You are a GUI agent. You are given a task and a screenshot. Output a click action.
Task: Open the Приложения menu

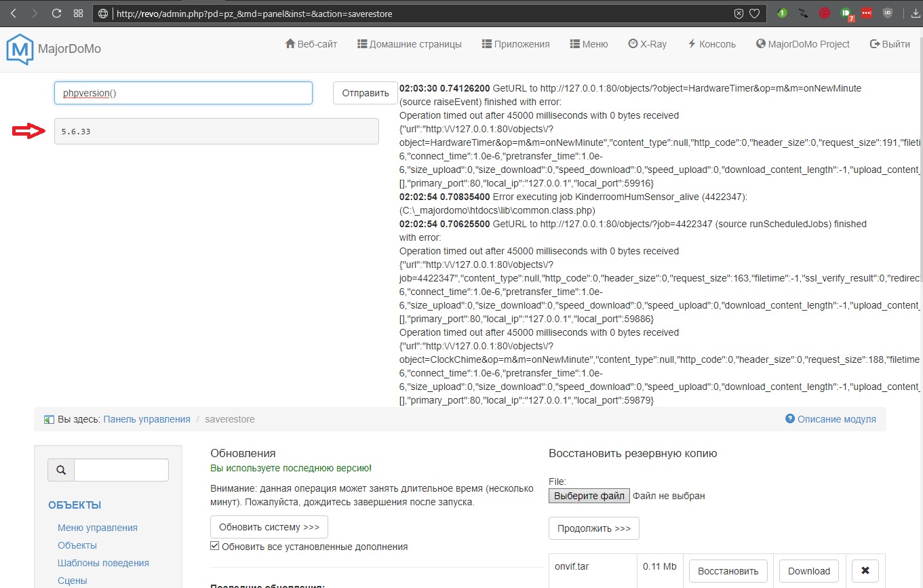tap(515, 44)
